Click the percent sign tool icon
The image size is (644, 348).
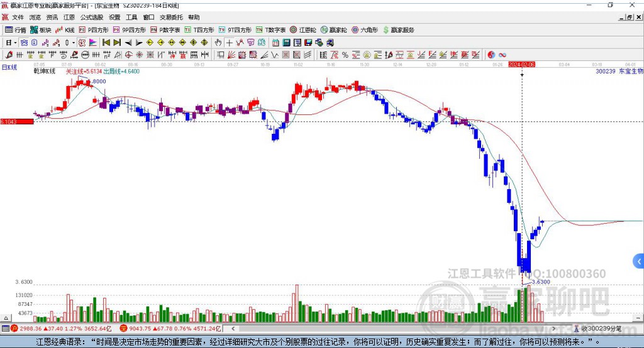click(x=345, y=55)
